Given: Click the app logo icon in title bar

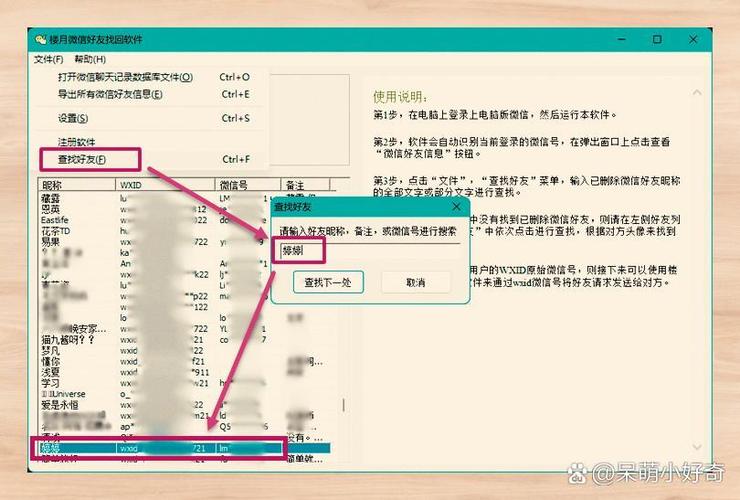Looking at the screenshot, I should point(41,40).
